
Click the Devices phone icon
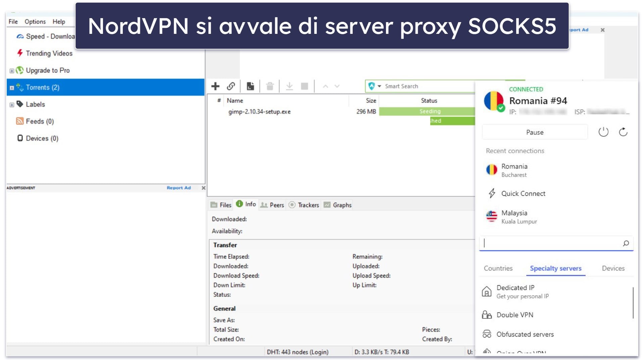(x=20, y=138)
